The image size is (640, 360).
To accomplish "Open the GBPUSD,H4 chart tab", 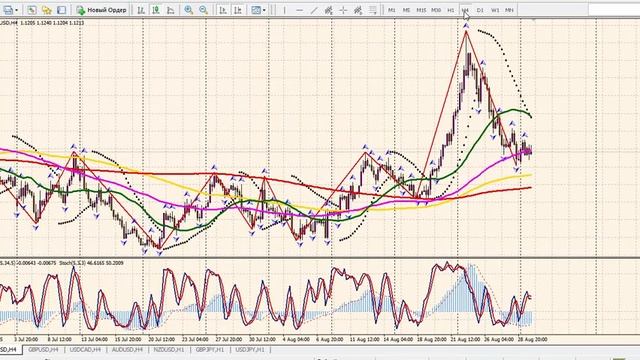I will (x=43, y=350).
